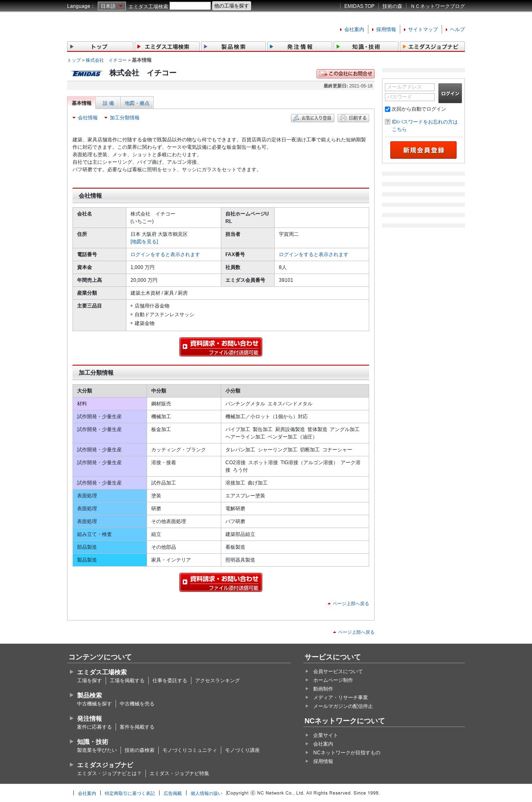Screen dimensions: 532x802
Task: Open 特定商取引に基づく表記 at page bottom
Action: pyautogui.click(x=130, y=793)
